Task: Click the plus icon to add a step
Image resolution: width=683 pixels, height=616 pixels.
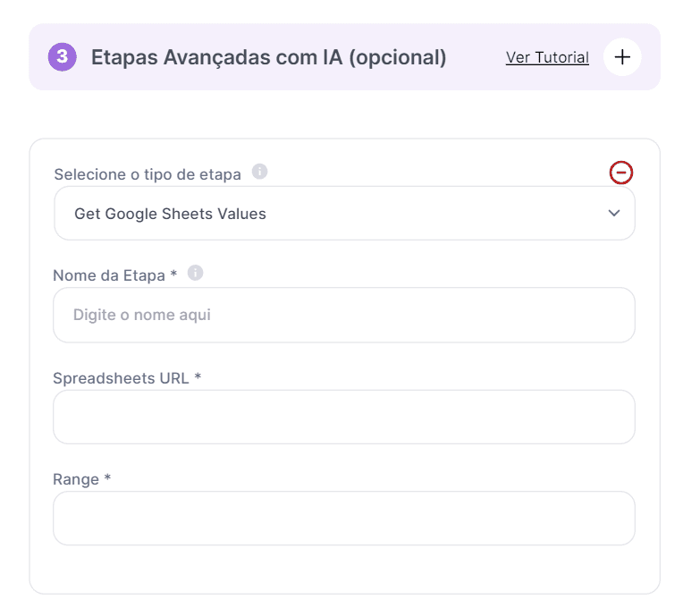Action: click(x=622, y=57)
